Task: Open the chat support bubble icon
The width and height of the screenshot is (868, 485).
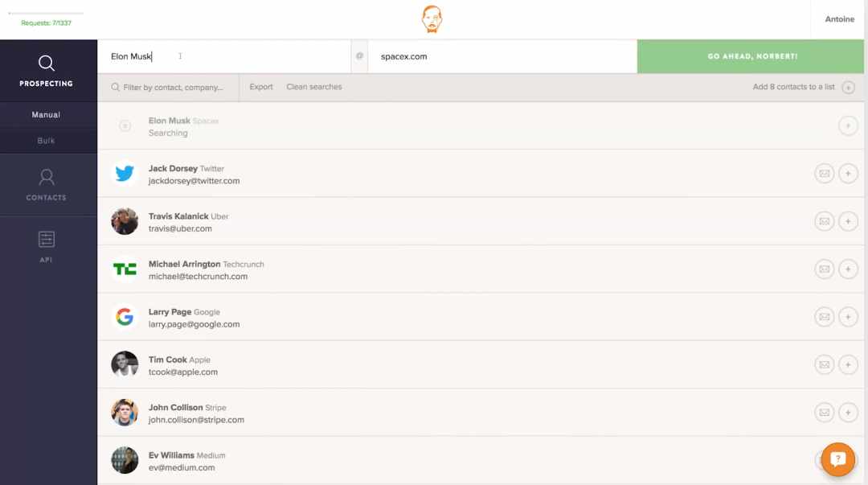Action: [x=838, y=459]
